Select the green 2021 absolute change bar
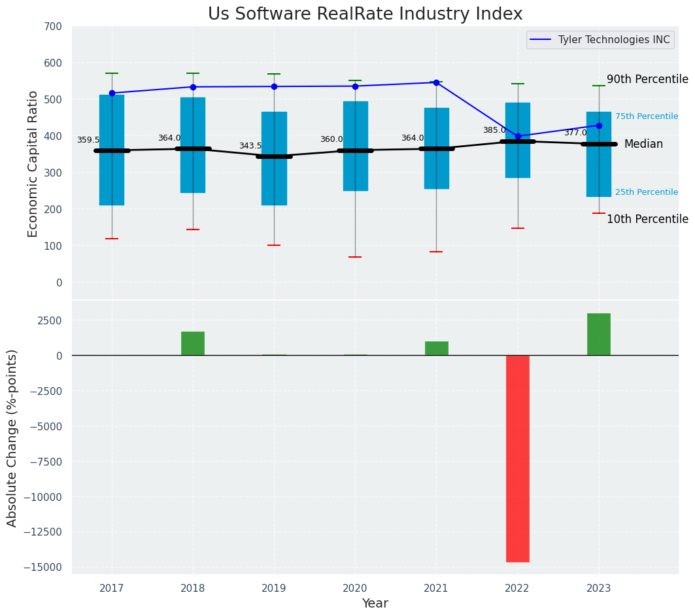 pos(436,348)
